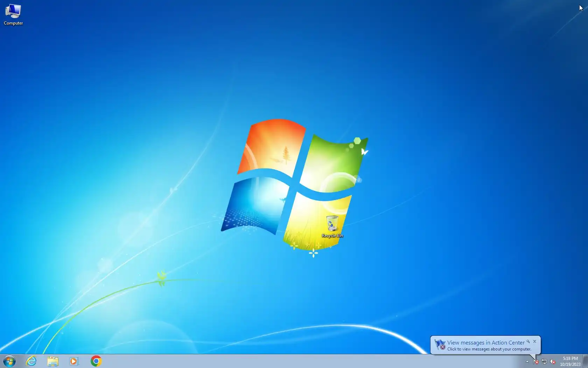
Task: Launch Google Chrome from the taskbar
Action: pyautogui.click(x=96, y=361)
